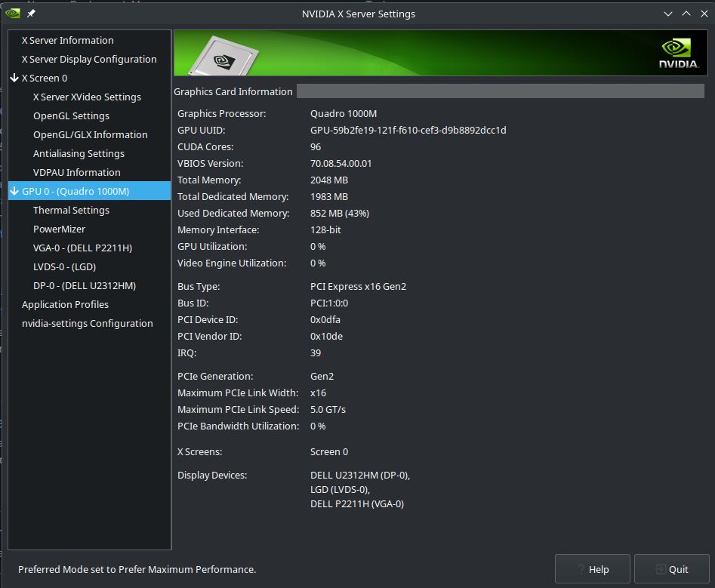
Task: Click the GPU chip image in banner
Action: (x=223, y=57)
